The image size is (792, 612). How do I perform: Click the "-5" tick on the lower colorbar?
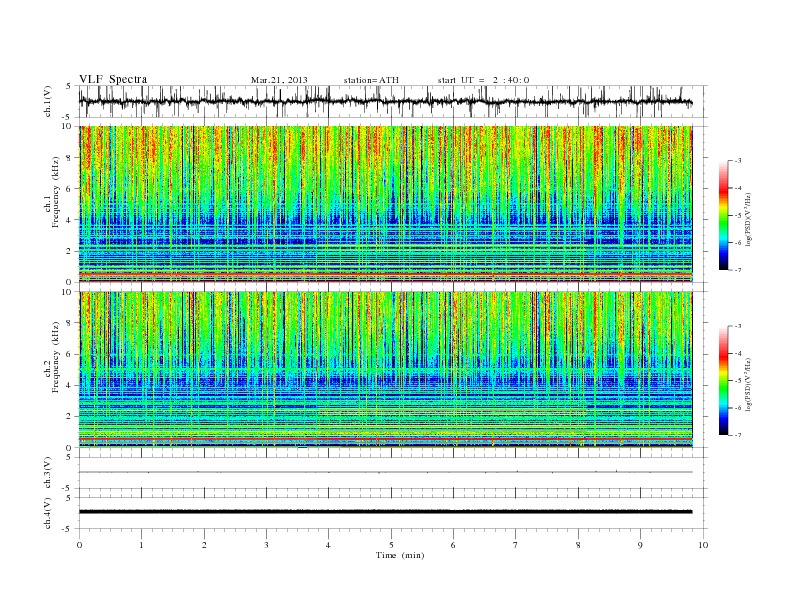click(x=737, y=381)
